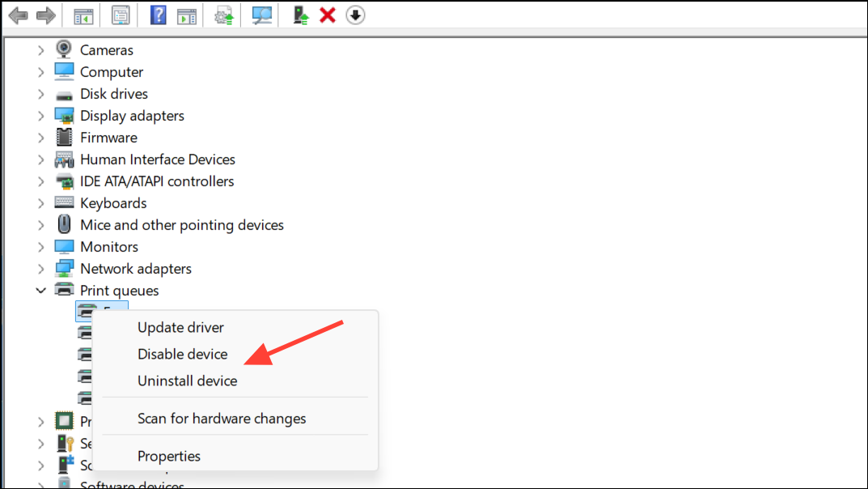
Task: Click the show/hide console tree toolbar icon
Action: tap(83, 15)
